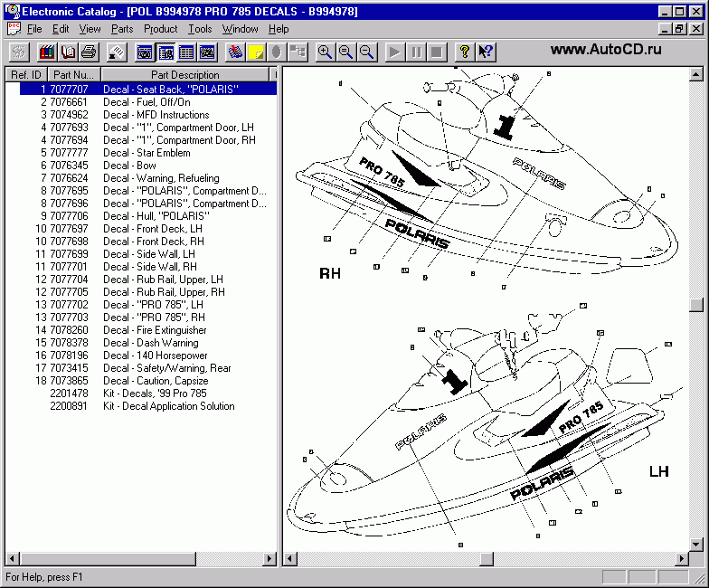Select highlighted row Decal - Seat Back, "POLARIS"
The width and height of the screenshot is (709, 588).
(x=148, y=89)
